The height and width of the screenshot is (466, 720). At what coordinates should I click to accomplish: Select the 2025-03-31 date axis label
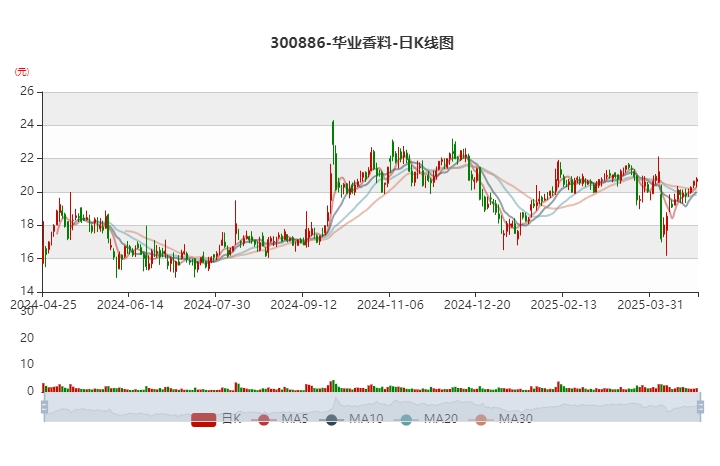point(650,305)
